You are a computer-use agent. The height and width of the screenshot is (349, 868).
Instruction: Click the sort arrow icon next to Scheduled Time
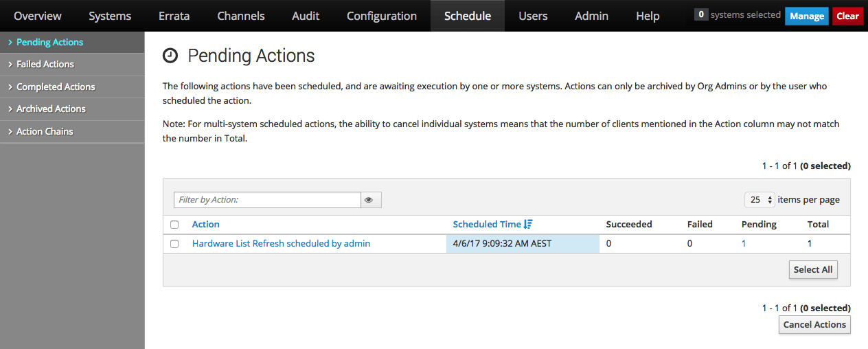[x=528, y=224]
